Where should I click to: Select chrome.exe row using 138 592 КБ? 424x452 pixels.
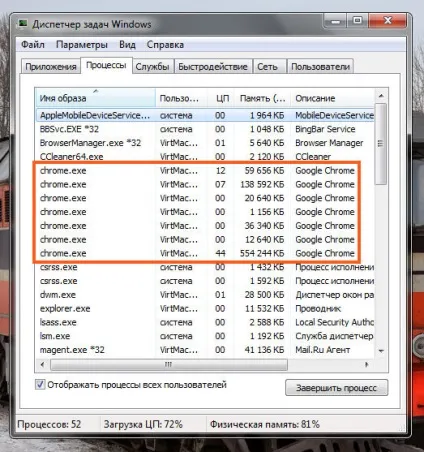click(205, 184)
